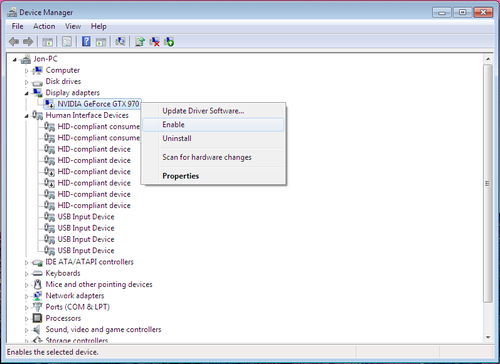Open the View menu
The height and width of the screenshot is (364, 500).
click(x=73, y=26)
